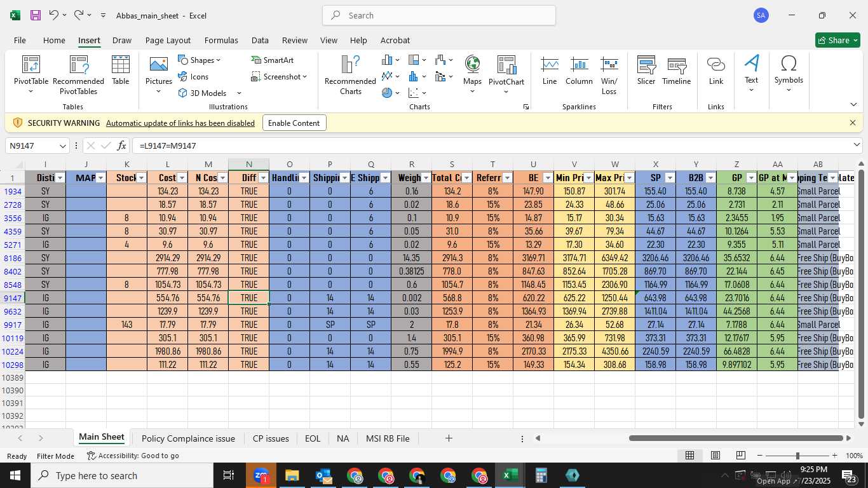Insert SmartArt graphic

[x=272, y=60]
